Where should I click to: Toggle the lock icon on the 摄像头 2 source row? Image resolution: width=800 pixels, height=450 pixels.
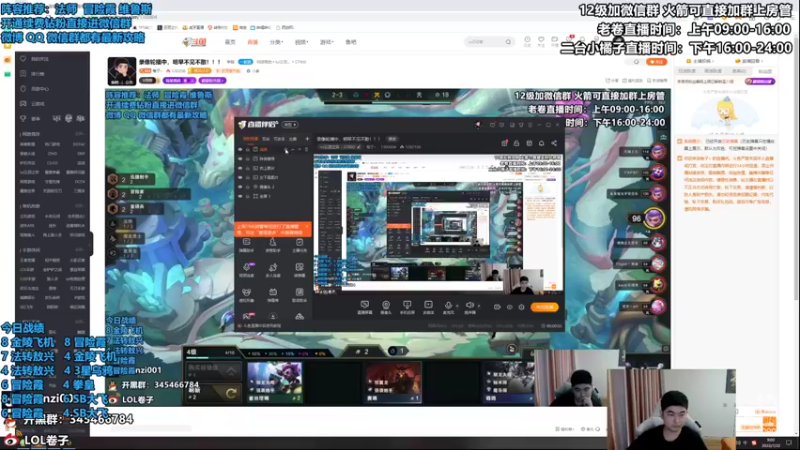[x=248, y=187]
